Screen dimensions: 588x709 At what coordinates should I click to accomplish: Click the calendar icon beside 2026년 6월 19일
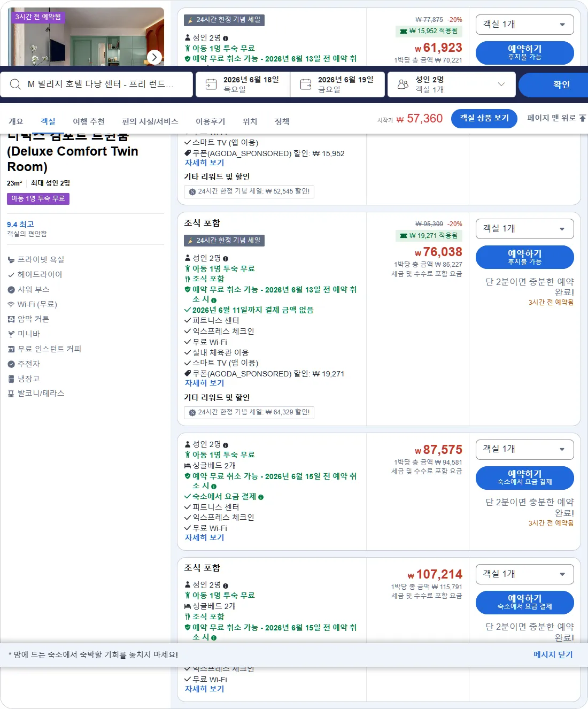coord(306,84)
